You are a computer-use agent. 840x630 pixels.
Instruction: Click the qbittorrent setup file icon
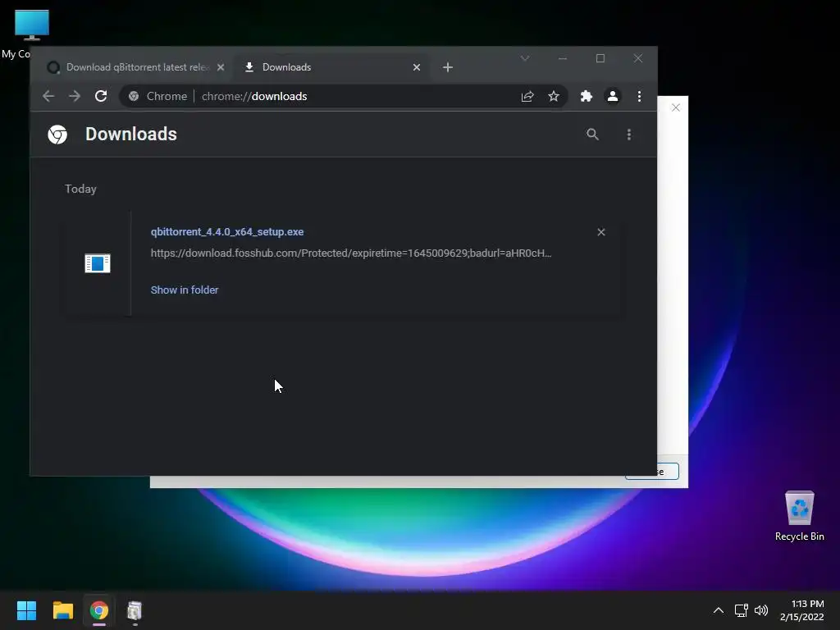coord(98,263)
